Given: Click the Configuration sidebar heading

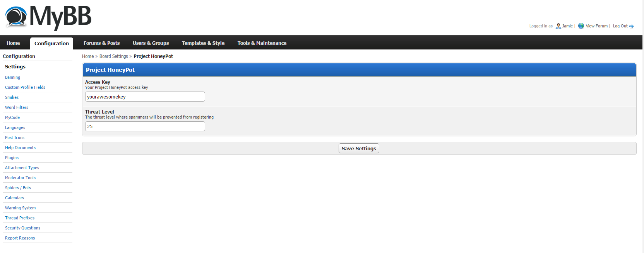Looking at the screenshot, I should coord(19,56).
